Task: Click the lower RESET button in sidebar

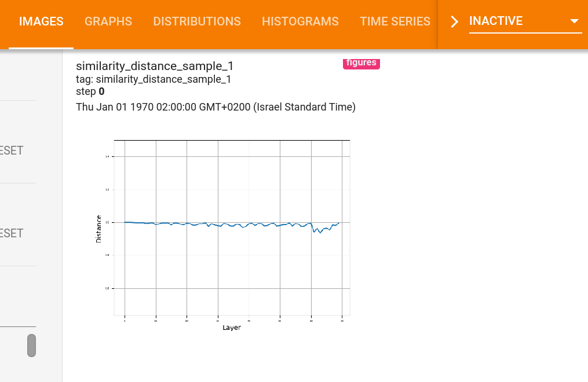Action: (11, 233)
